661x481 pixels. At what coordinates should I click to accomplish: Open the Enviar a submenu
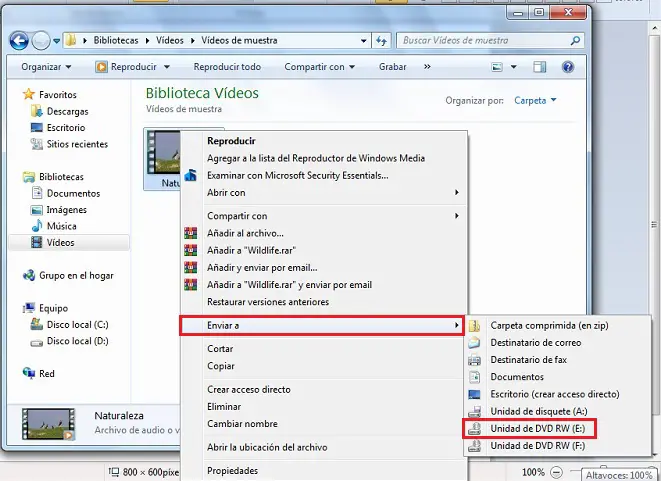click(322, 325)
